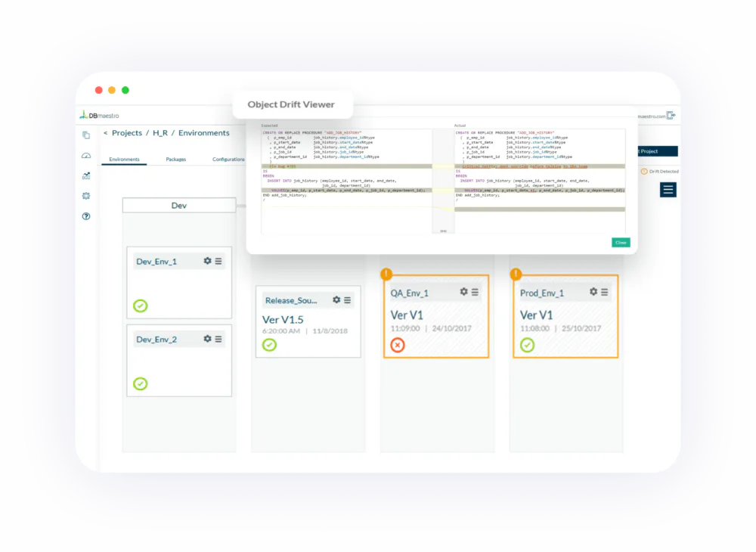
Task: Open the help question mark icon
Action: coord(86,216)
